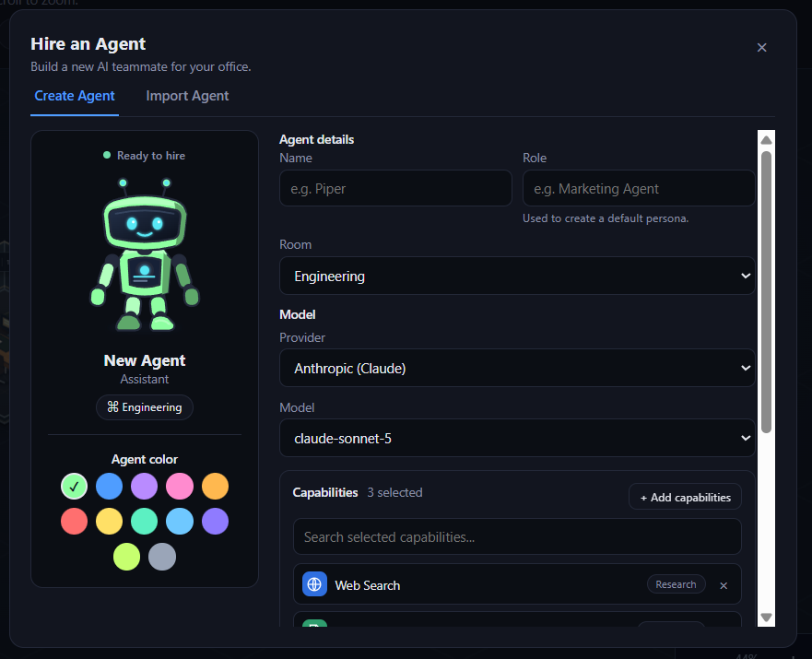Click the New Agent name heading
The height and width of the screenshot is (659, 812).
(x=145, y=360)
